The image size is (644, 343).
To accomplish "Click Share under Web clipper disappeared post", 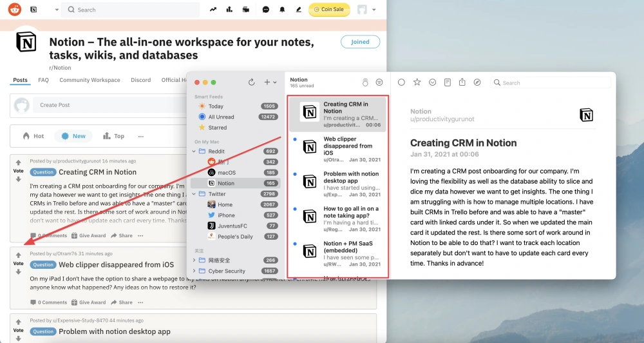I will (x=122, y=302).
